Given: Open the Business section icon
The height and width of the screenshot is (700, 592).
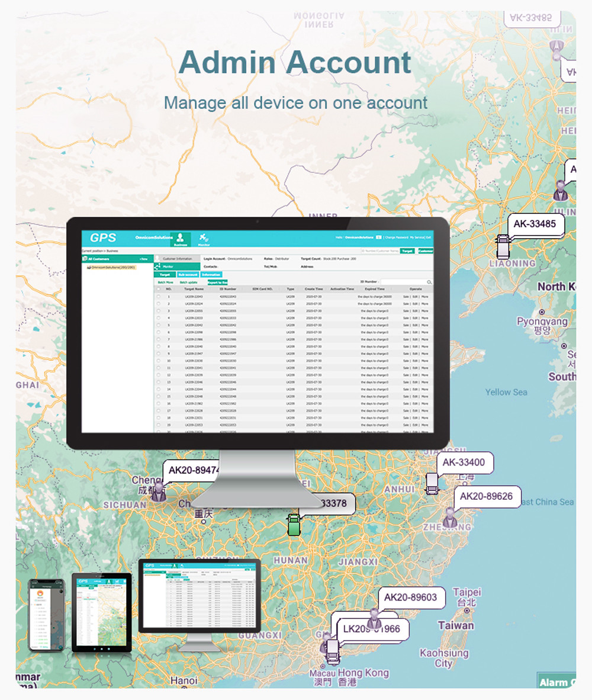Looking at the screenshot, I should click(180, 238).
